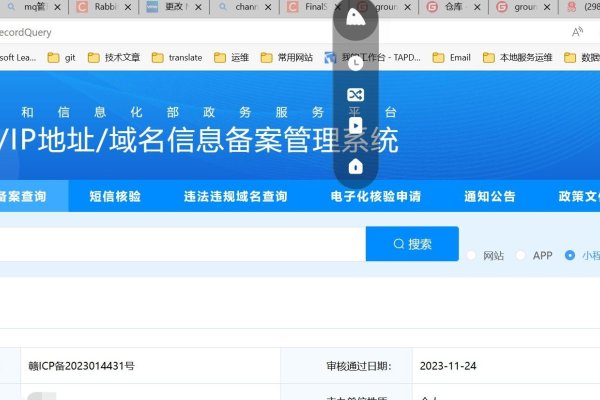Click the shark logo in floating toolbar
Image resolution: width=600 pixels, height=400 pixels.
[355, 17]
